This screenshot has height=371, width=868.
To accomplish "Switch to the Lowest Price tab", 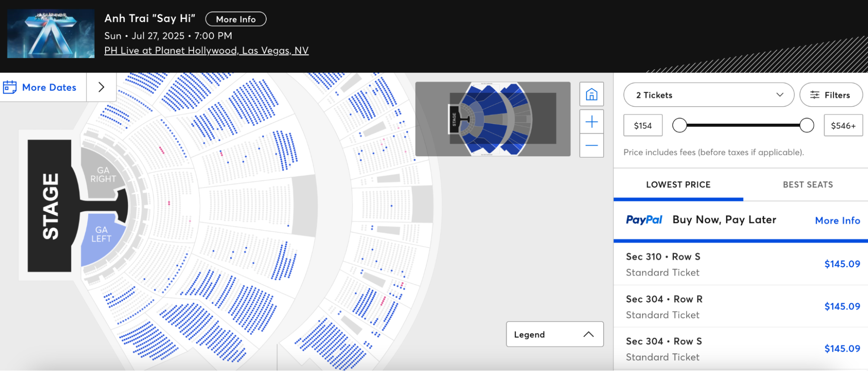I will click(x=678, y=185).
